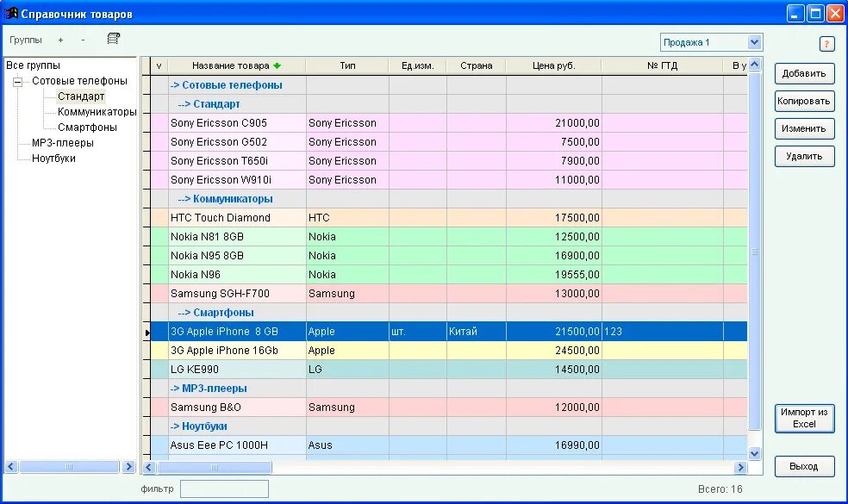Select MP3-плееры group in the tree
The height and width of the screenshot is (504, 848).
pos(63,143)
